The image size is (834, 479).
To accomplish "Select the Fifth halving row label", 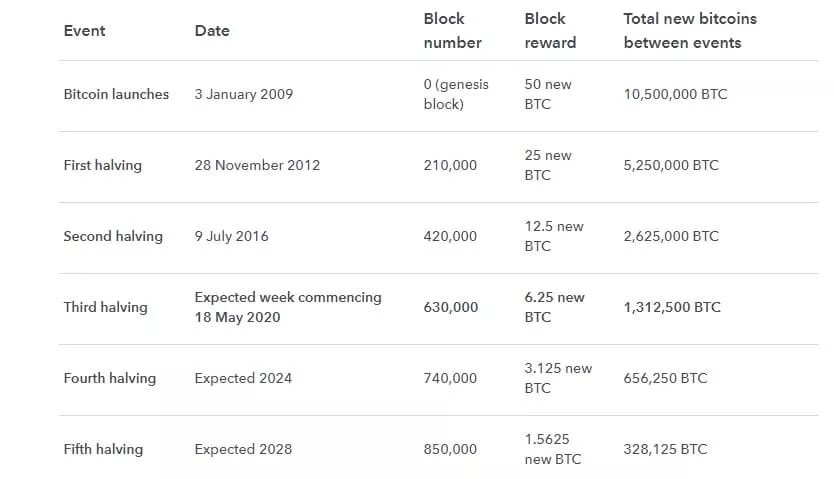I will pos(103,449).
